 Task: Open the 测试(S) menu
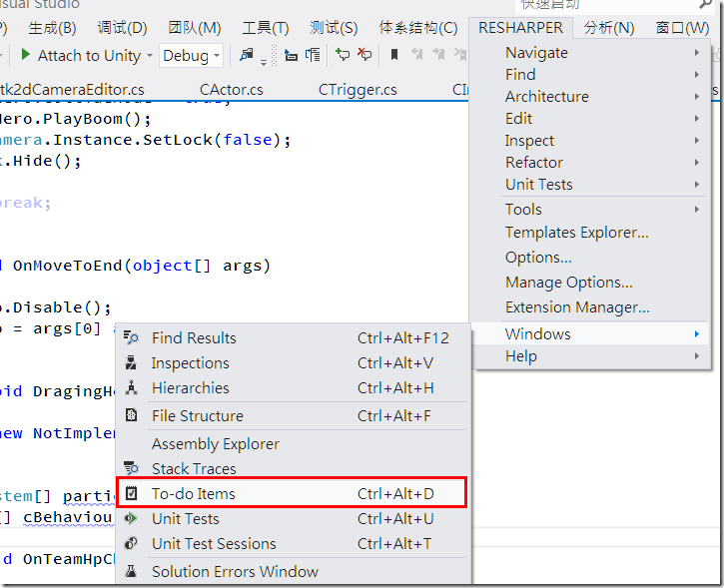[x=334, y=28]
